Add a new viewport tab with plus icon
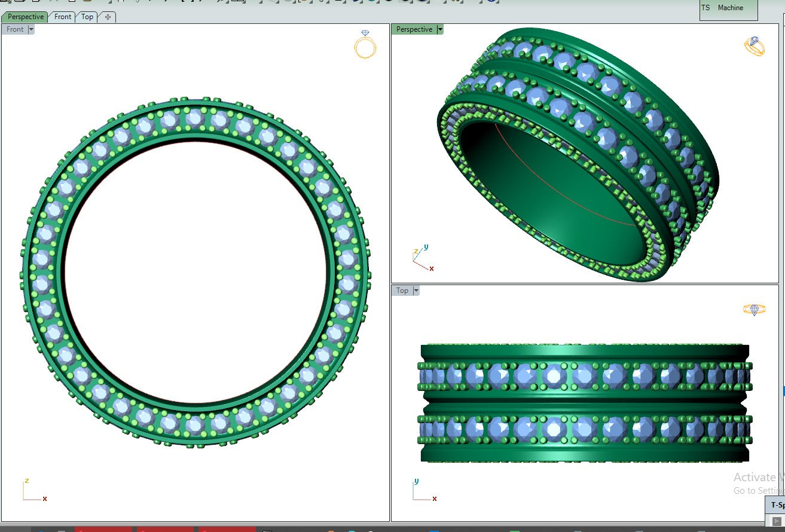This screenshot has width=785, height=532. (x=108, y=17)
